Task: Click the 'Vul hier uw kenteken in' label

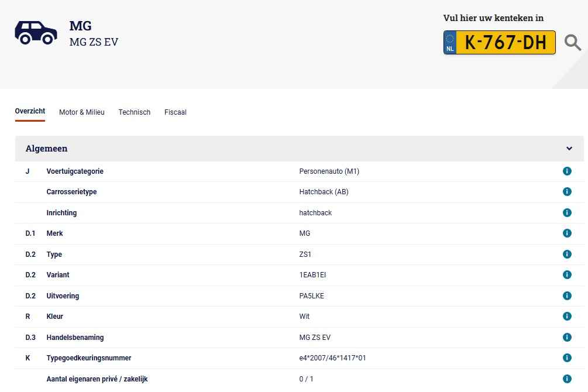Action: point(493,18)
